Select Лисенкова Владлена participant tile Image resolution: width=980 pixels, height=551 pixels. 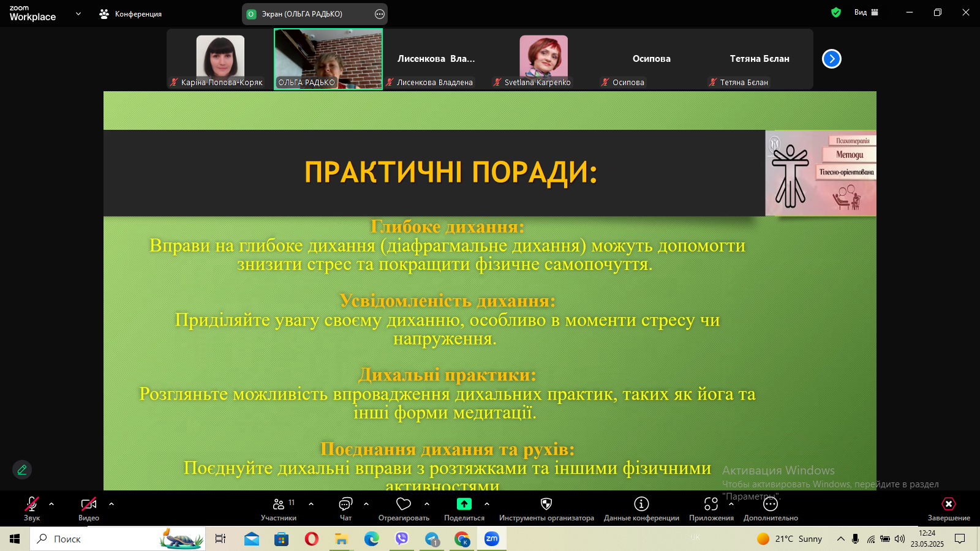[x=436, y=59]
